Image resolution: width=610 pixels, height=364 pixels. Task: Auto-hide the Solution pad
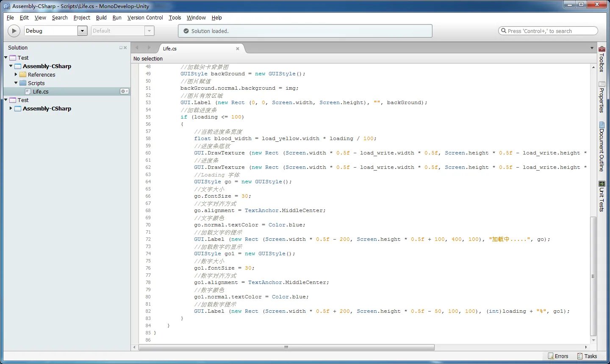121,48
